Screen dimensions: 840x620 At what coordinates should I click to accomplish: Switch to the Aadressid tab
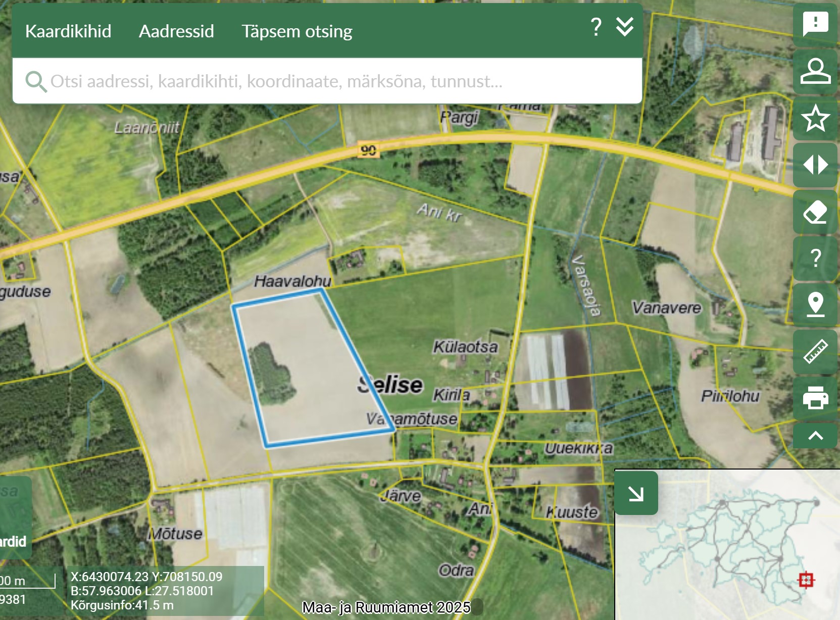(x=176, y=31)
